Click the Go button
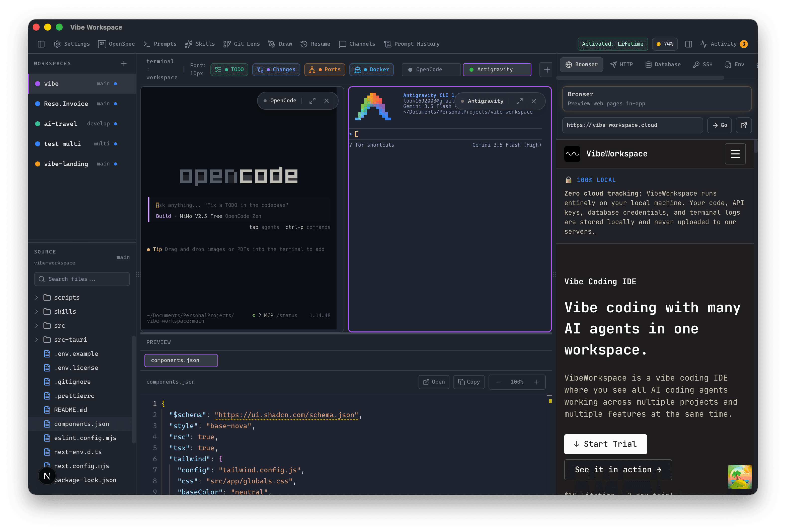 [x=719, y=125]
